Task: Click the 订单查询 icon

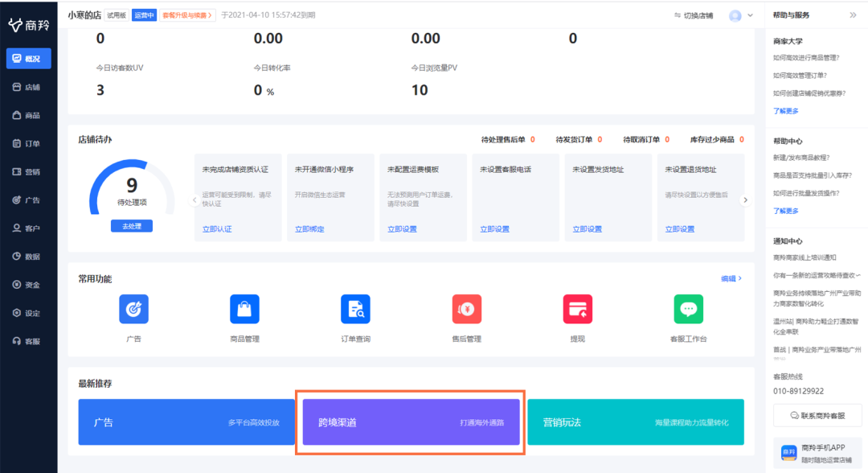Action: pyautogui.click(x=355, y=309)
